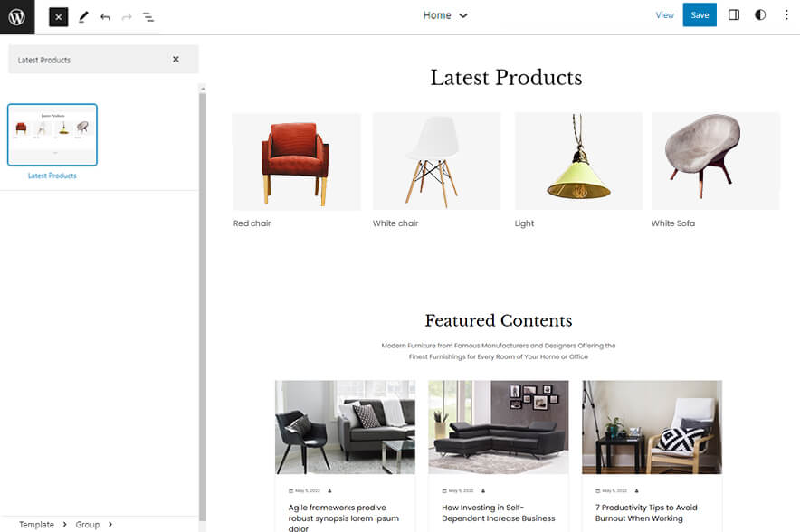Select the Tools pen icon

pos(83,16)
